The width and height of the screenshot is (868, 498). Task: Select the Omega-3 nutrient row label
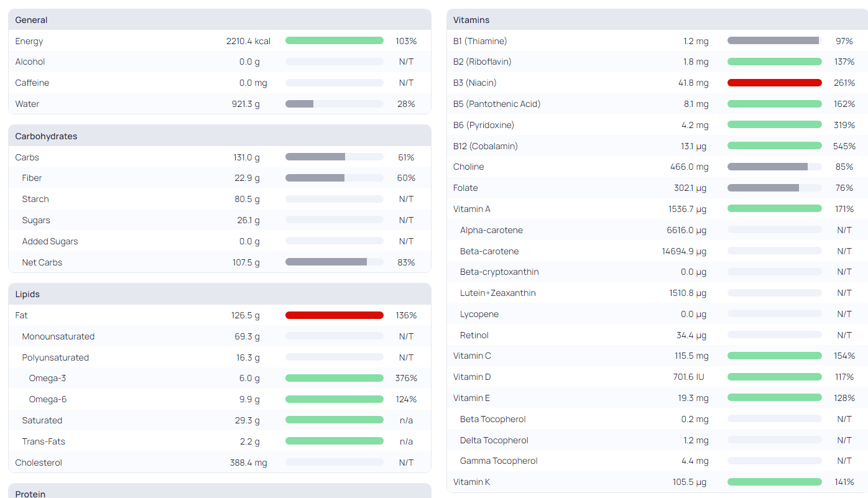click(47, 378)
